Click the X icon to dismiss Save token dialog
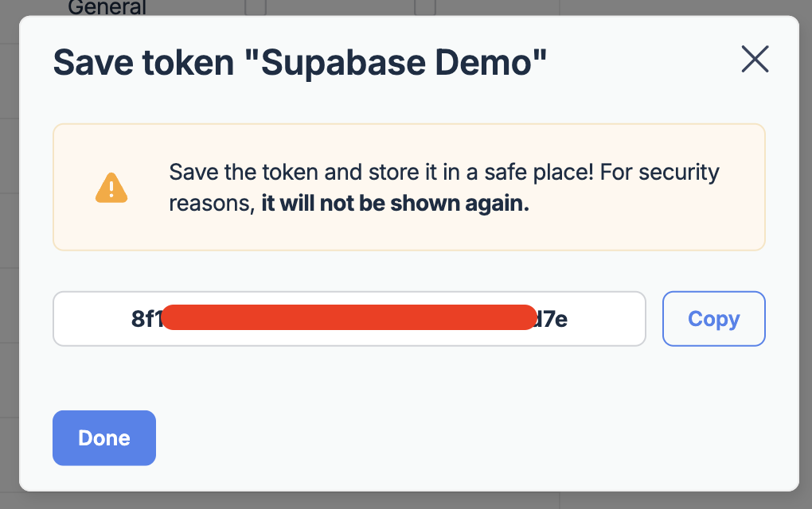This screenshot has width=812, height=509. [754, 59]
